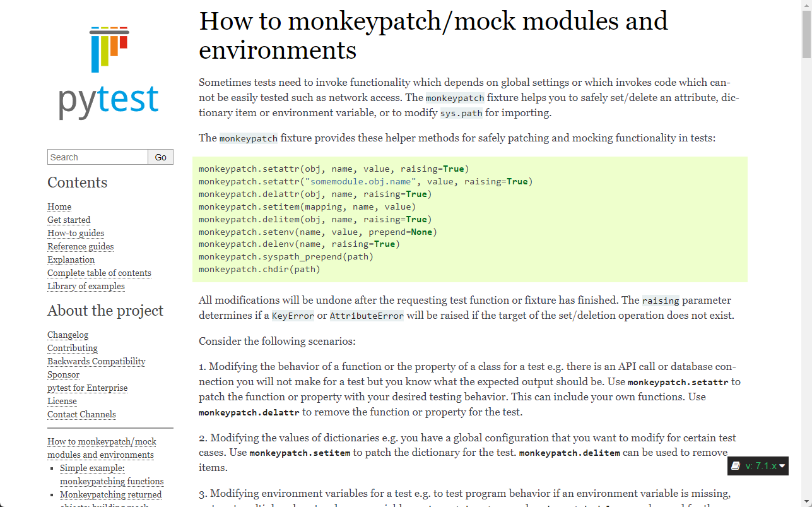The image size is (812, 507).
Task: Open Simple example: monkeypatching functions link
Action: coord(112,474)
